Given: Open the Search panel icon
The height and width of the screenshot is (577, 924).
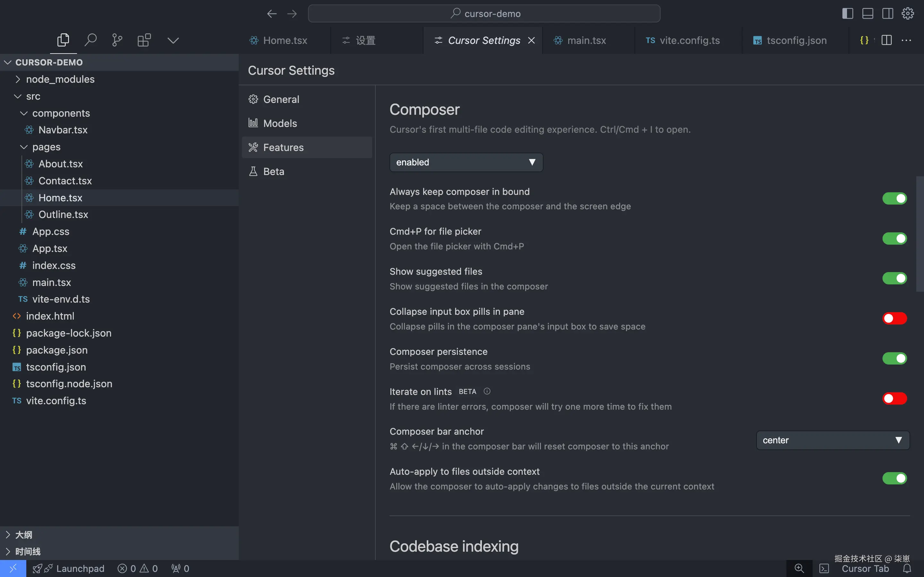Looking at the screenshot, I should tap(90, 40).
